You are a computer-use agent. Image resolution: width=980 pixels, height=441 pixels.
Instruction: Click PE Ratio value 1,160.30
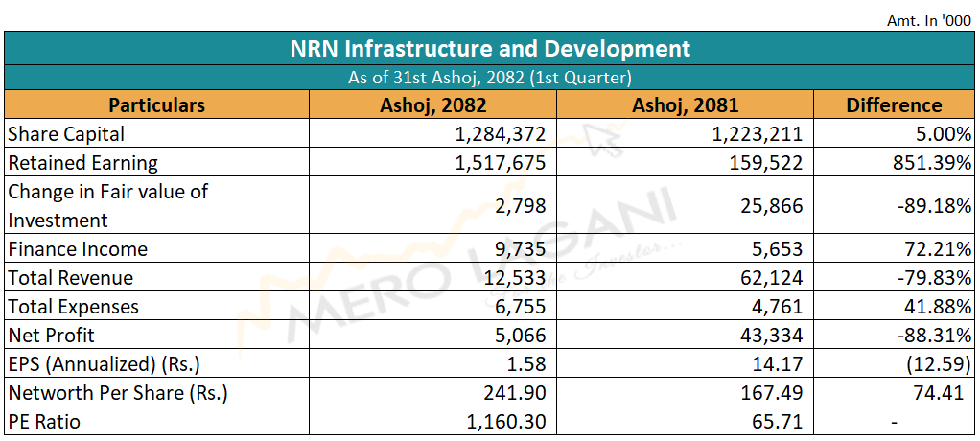505,421
